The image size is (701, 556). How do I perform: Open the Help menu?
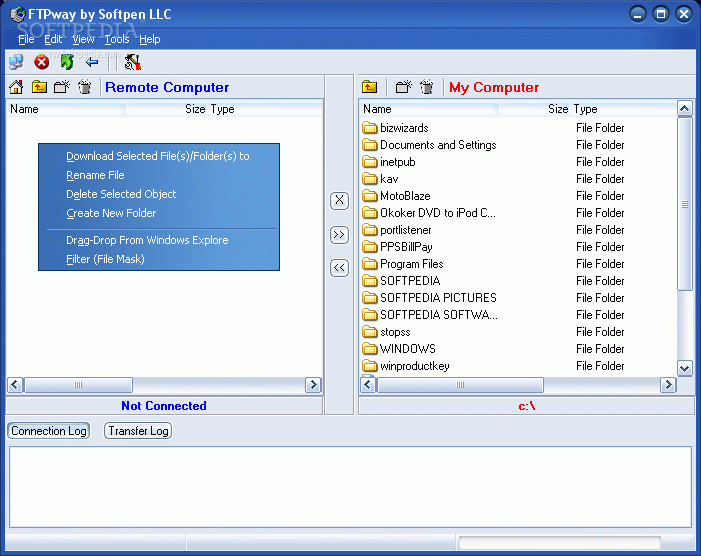click(x=149, y=39)
